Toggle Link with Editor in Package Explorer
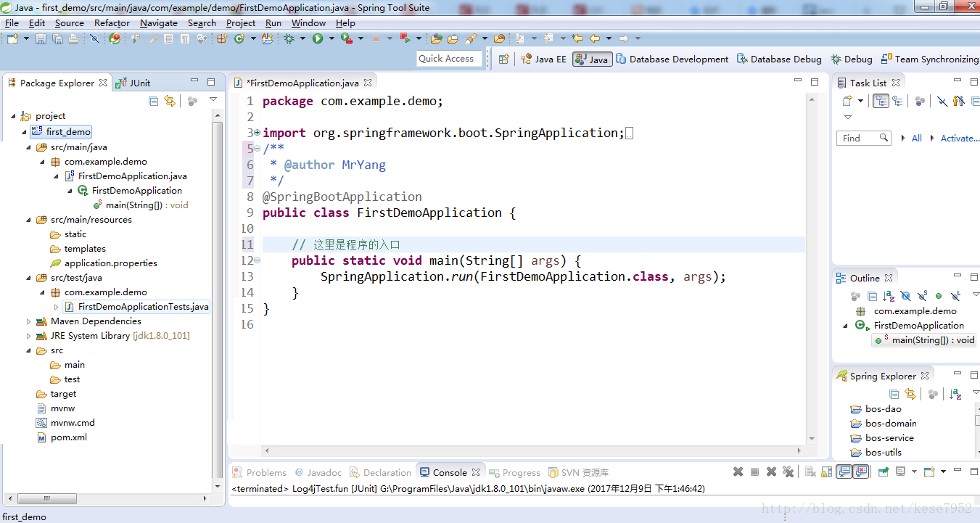 (170, 101)
